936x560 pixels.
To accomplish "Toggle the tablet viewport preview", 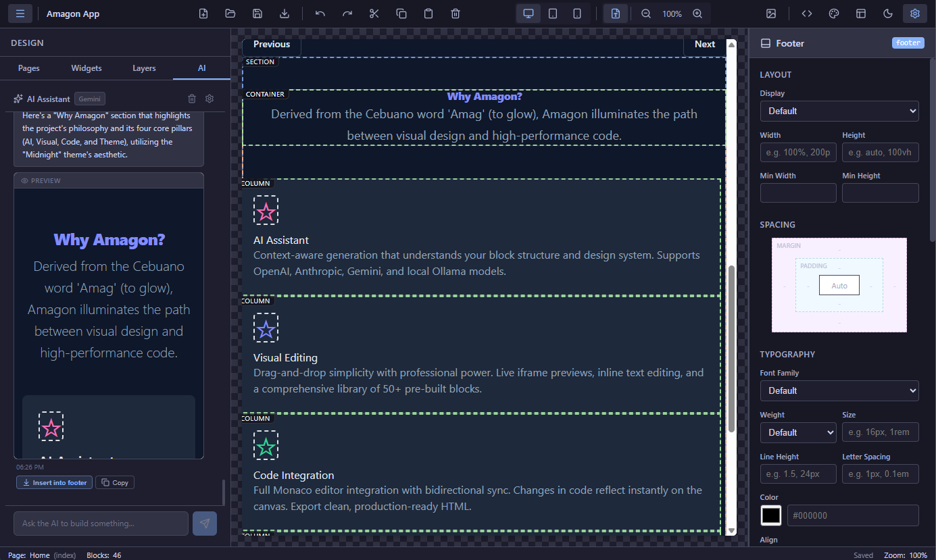I will point(553,13).
